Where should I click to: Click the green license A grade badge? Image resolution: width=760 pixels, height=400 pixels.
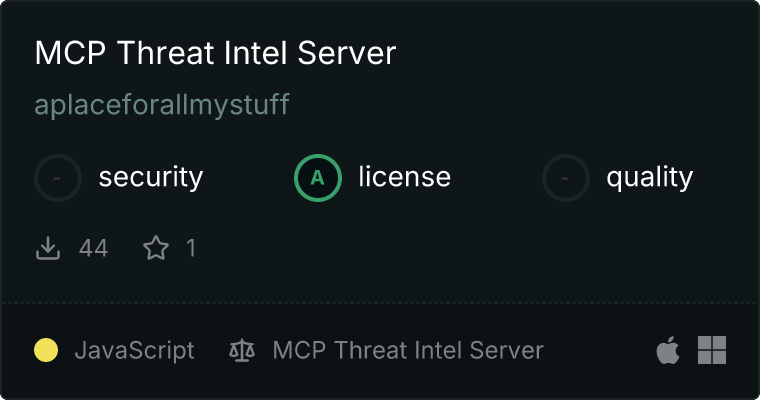[318, 178]
